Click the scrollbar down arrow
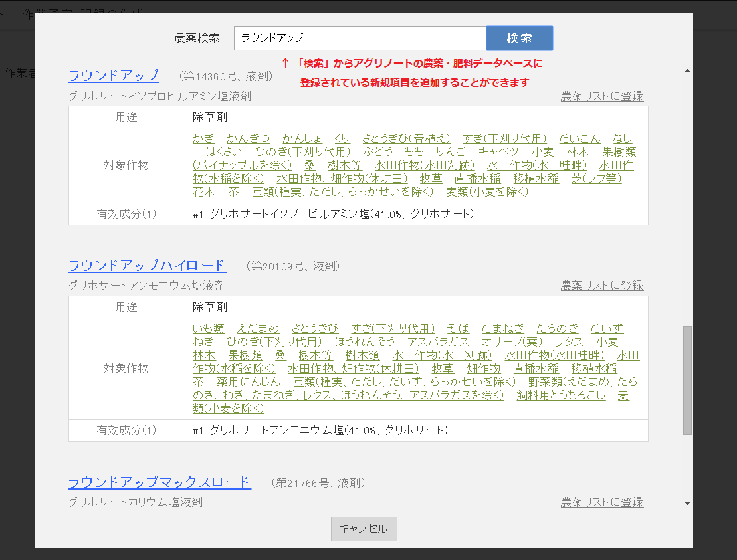Screen dimensions: 737x560 point(687,503)
